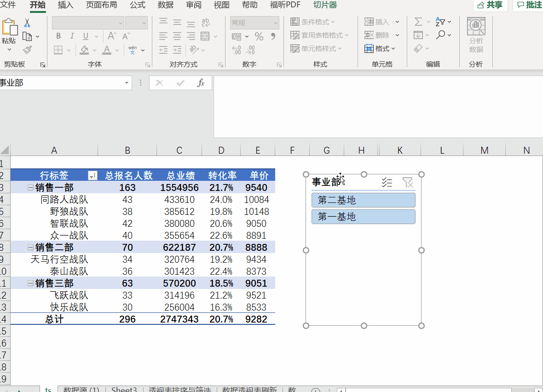Image resolution: width=543 pixels, height=392 pixels.
Task: Select the Format Painter brush
Action: coord(27,50)
